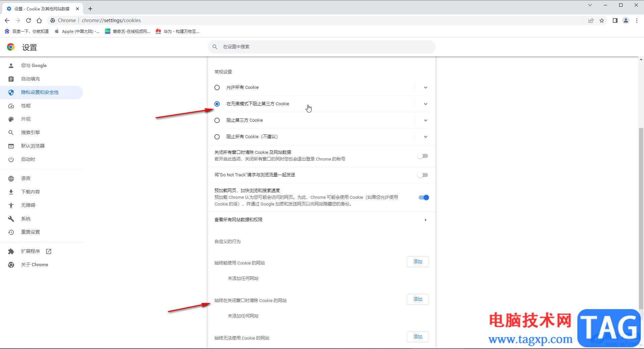Open 性能 settings section
644x349 pixels.
click(42, 106)
